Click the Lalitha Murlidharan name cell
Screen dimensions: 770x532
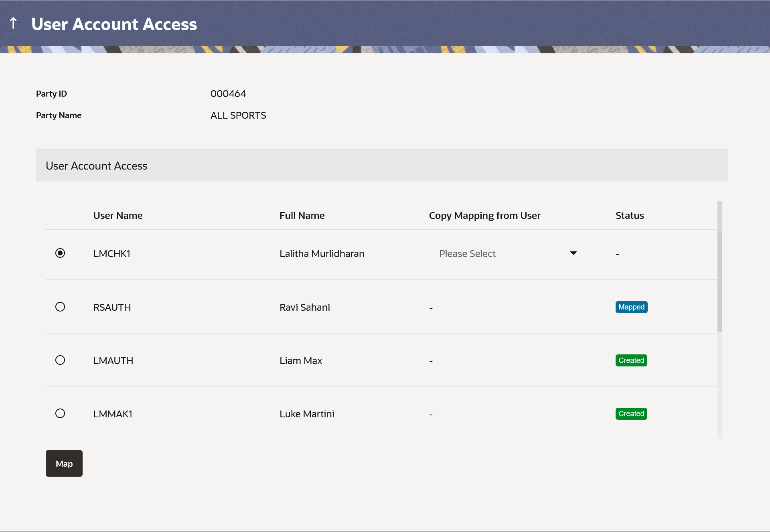click(322, 254)
